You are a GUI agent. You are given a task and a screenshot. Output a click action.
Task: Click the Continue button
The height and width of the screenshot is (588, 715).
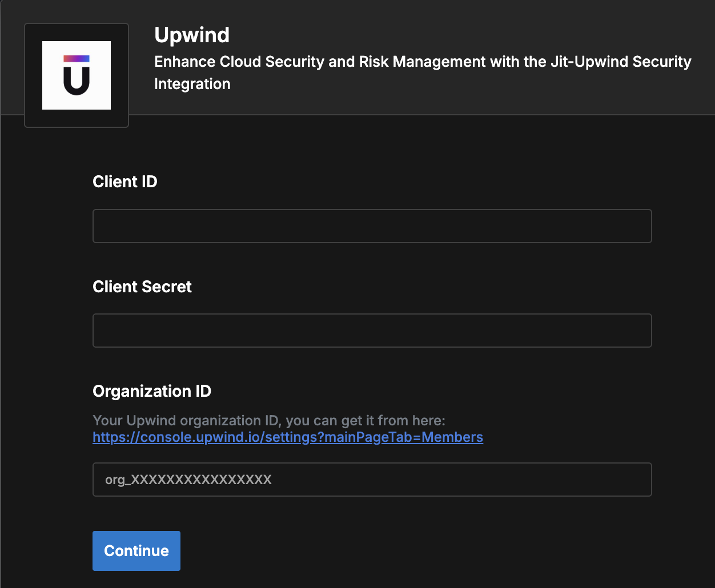136,551
